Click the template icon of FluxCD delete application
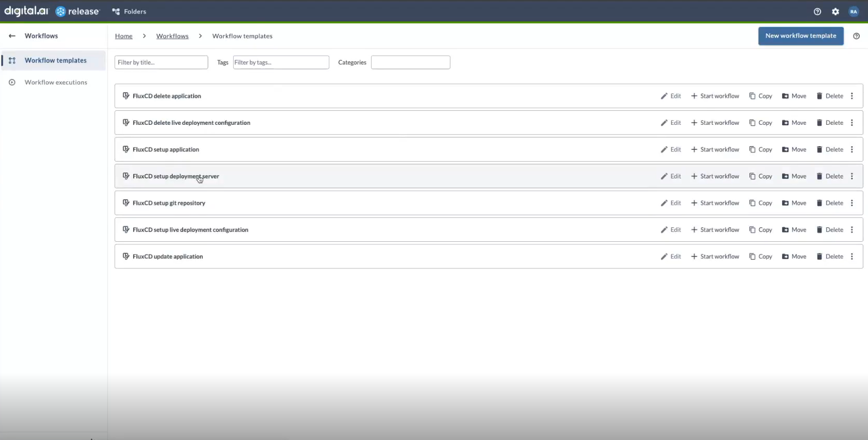 click(126, 96)
